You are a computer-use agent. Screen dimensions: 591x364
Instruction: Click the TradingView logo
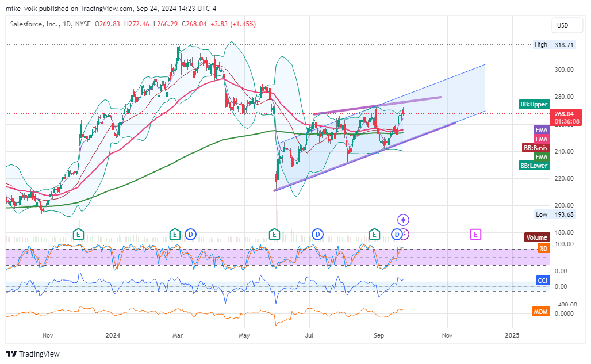[x=33, y=354]
